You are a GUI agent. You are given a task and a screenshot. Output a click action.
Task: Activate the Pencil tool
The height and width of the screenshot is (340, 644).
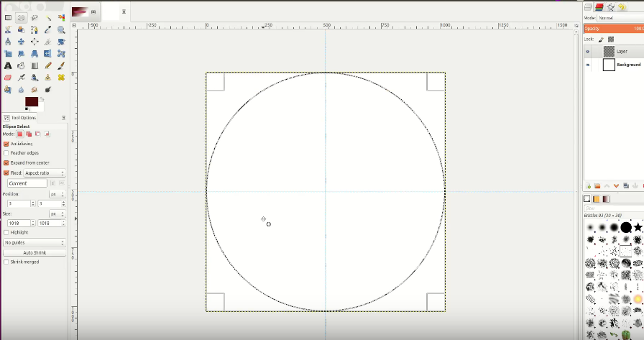click(x=48, y=65)
